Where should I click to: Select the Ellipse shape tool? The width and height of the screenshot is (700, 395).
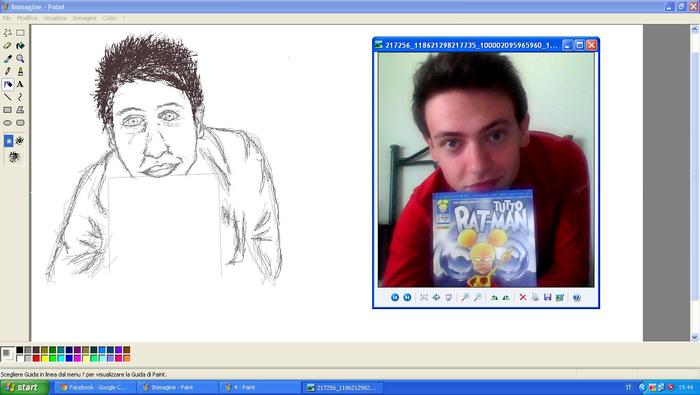pos(8,123)
